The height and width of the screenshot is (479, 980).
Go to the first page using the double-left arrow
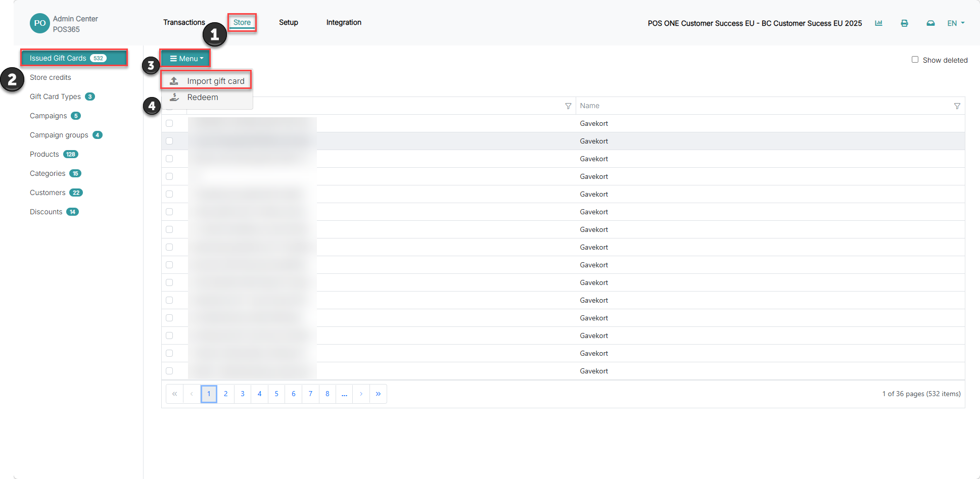(174, 394)
